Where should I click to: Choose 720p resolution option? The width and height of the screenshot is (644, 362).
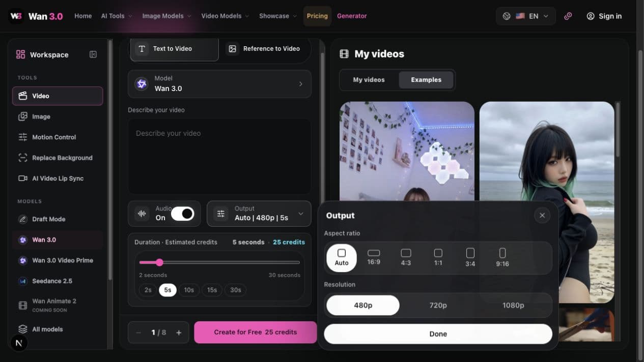(438, 305)
